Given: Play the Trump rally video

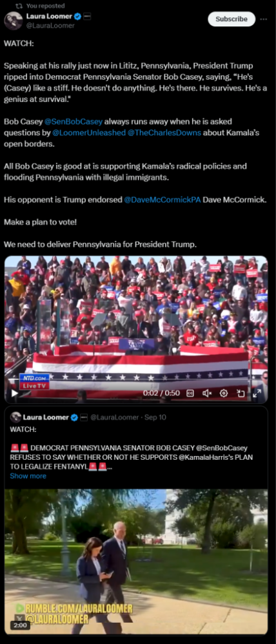Looking at the screenshot, I should pyautogui.click(x=14, y=393).
